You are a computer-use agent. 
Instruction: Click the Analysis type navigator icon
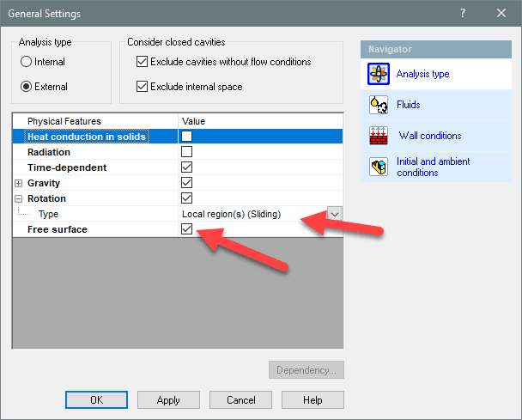click(379, 75)
